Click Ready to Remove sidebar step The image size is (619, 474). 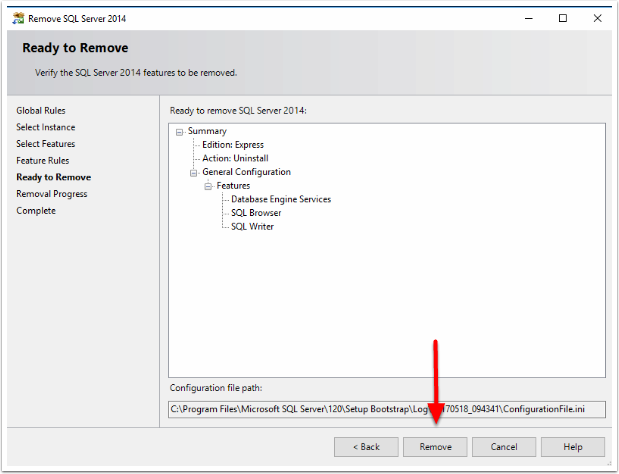pos(53,177)
